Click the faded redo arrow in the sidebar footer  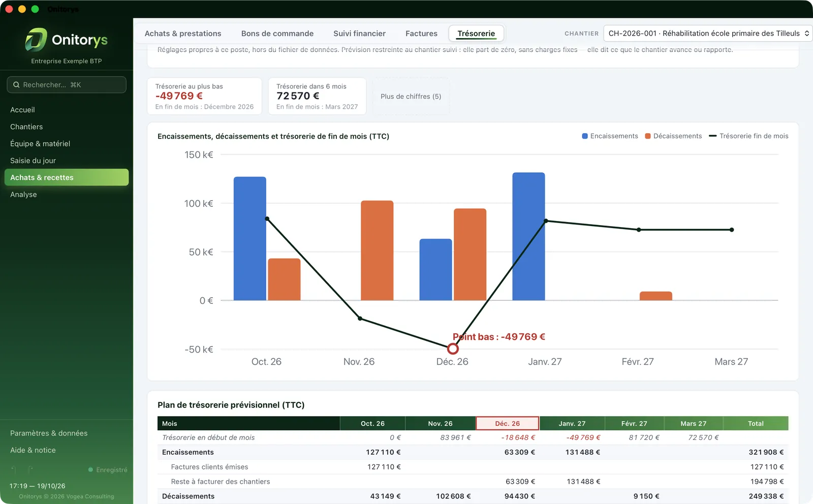click(x=30, y=469)
